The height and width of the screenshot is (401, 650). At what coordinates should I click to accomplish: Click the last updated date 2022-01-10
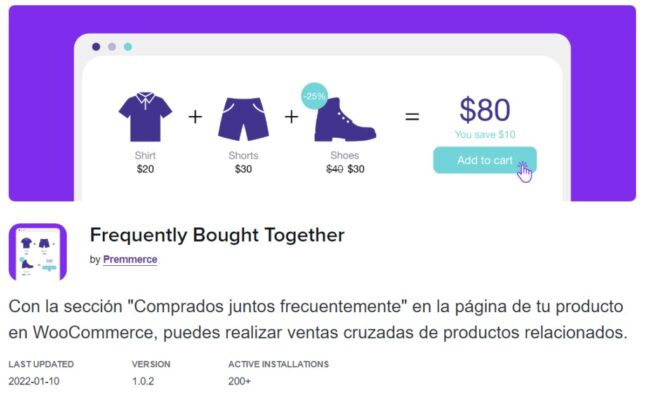[x=34, y=381]
